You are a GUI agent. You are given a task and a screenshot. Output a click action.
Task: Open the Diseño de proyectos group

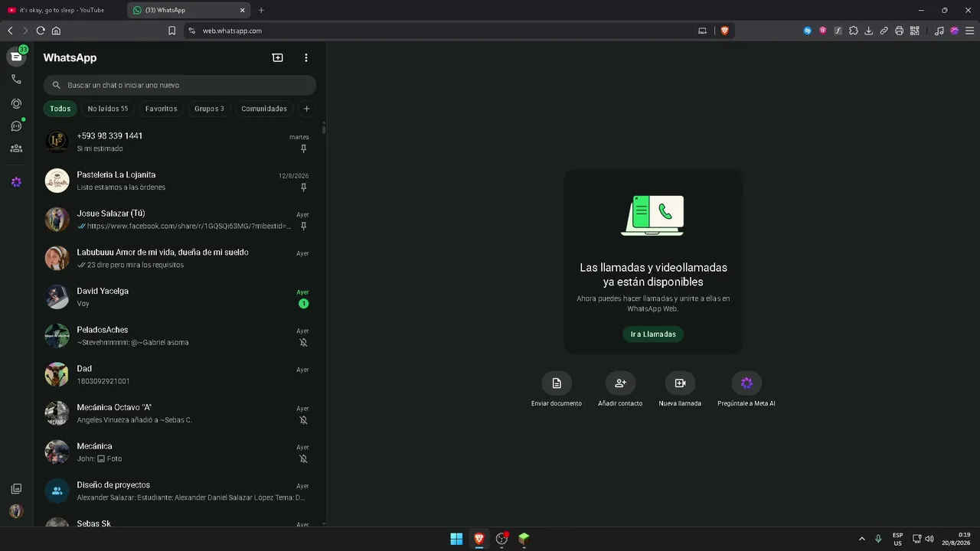point(180,491)
